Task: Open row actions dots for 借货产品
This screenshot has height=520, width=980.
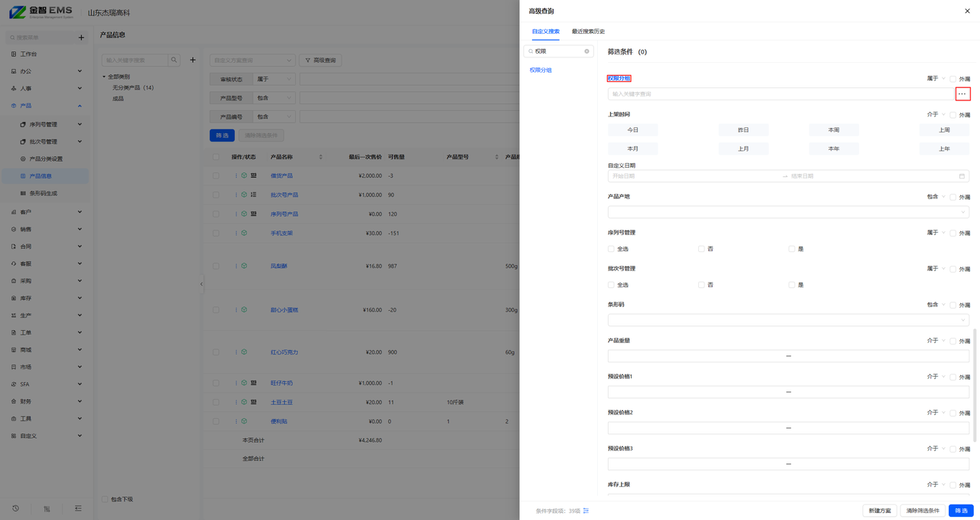Action: (236, 175)
